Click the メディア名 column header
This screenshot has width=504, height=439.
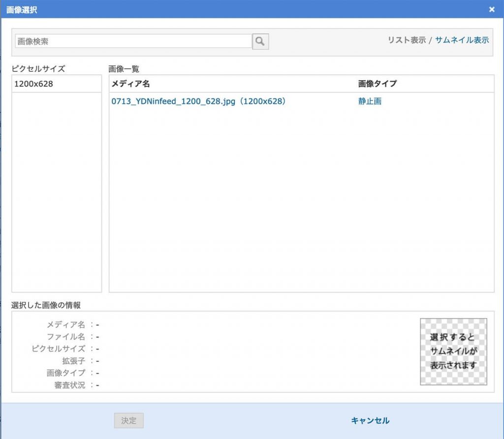[x=130, y=84]
